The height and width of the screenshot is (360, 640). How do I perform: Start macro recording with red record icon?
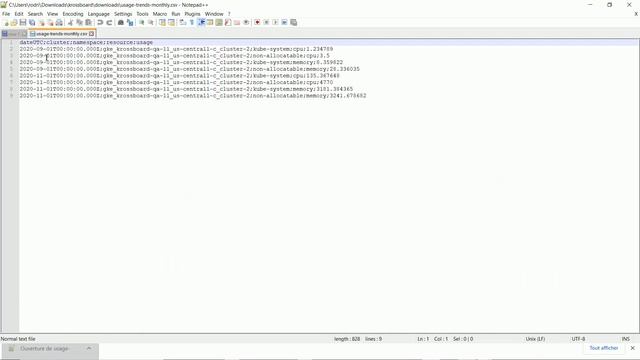tap(257, 22)
